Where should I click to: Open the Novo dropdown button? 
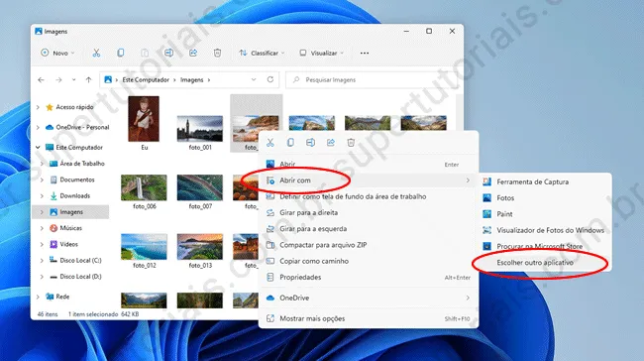57,53
